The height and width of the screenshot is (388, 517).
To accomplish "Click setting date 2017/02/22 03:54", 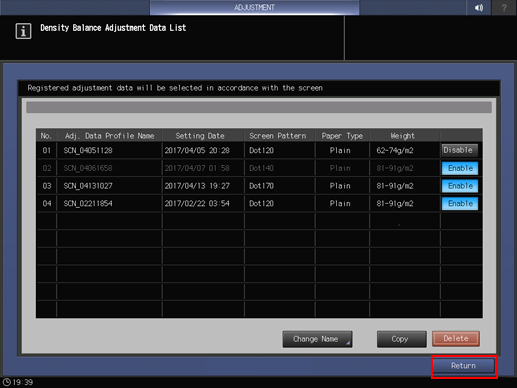I will [197, 203].
